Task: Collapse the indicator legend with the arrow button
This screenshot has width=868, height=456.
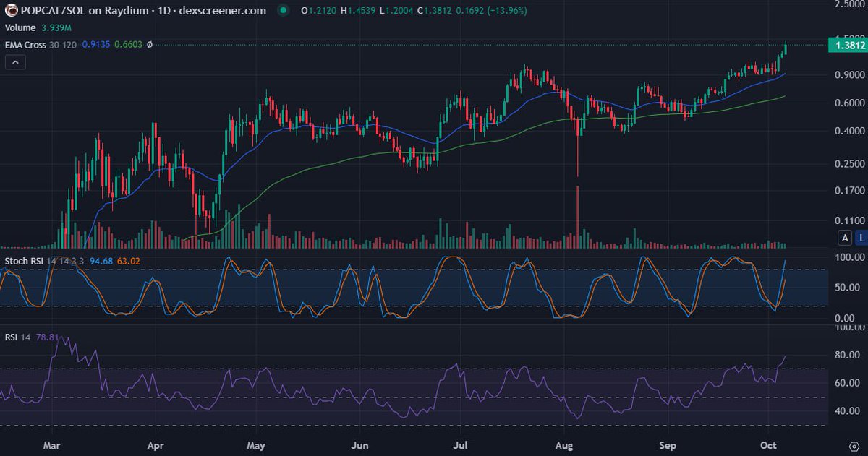Action: [x=15, y=62]
